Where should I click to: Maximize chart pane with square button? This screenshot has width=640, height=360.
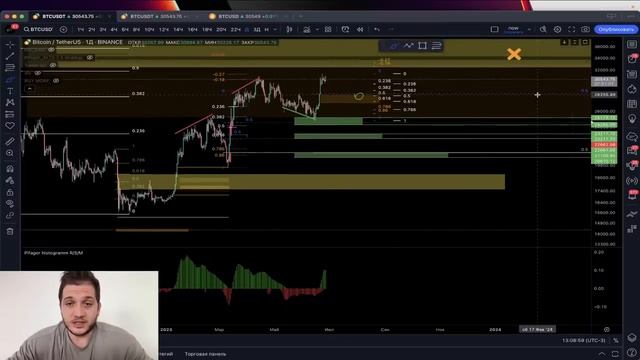(x=585, y=42)
